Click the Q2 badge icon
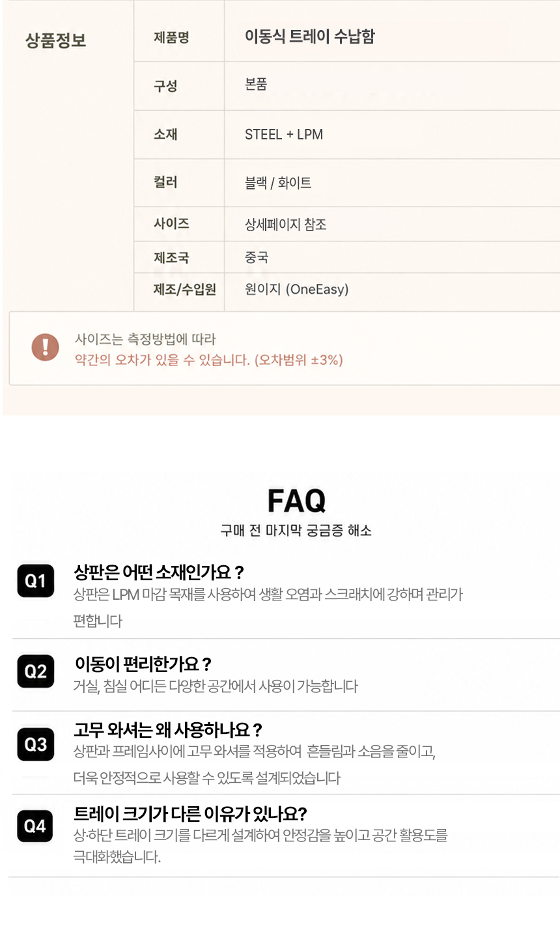The width and height of the screenshot is (560, 928). pos(35,671)
